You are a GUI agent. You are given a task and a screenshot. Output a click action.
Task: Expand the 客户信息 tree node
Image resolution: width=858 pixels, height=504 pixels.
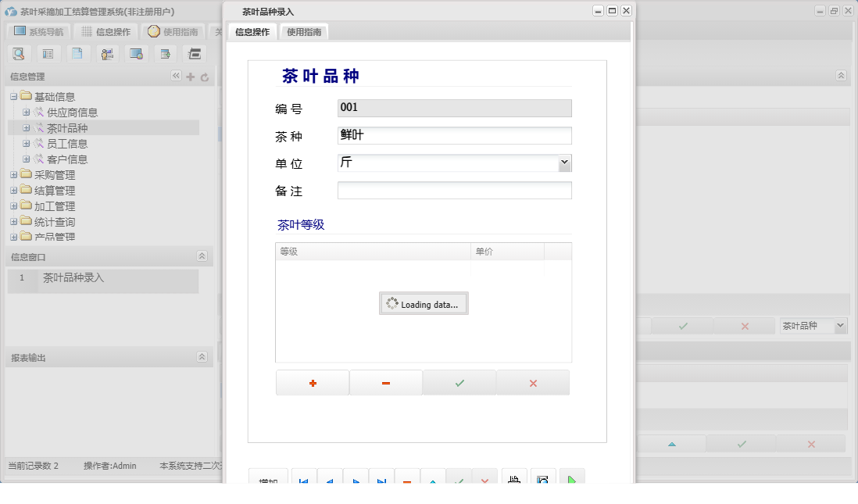(26, 159)
